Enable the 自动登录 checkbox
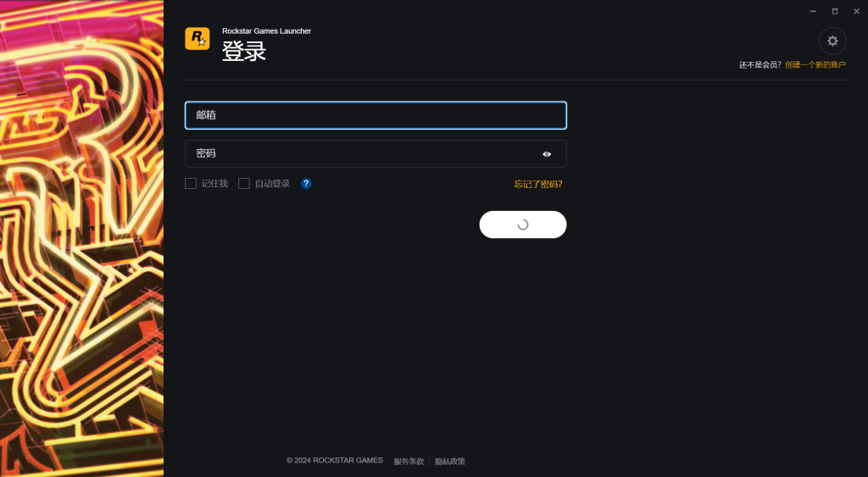The width and height of the screenshot is (868, 477). tap(243, 184)
